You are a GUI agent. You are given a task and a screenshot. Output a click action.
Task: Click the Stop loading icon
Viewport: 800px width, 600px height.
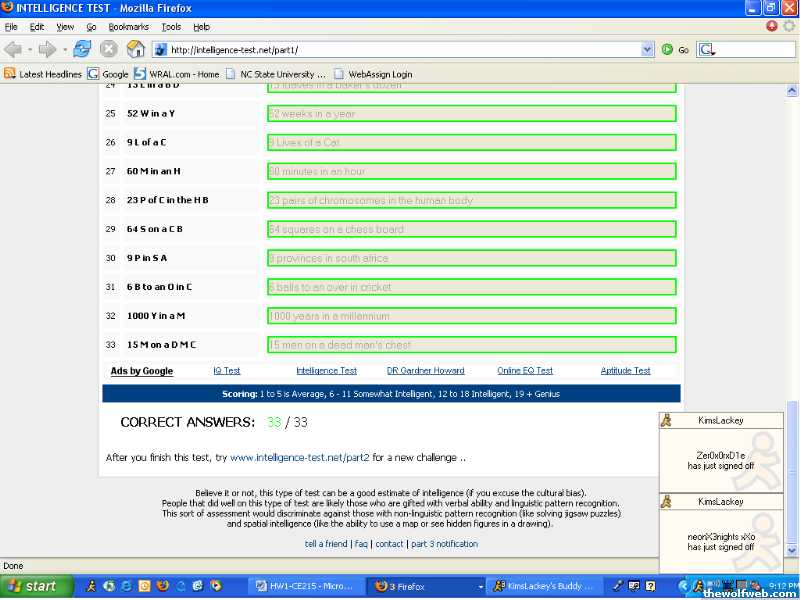pos(108,49)
